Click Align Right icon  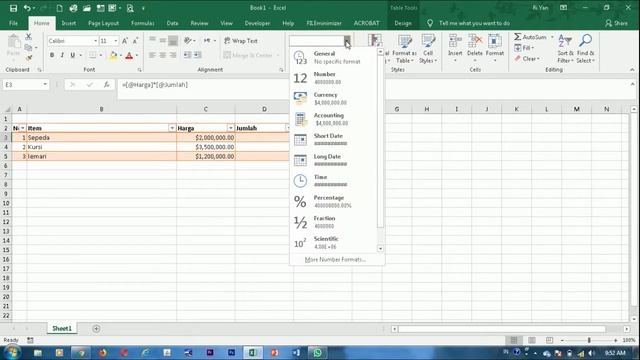pyautogui.click(x=173, y=55)
